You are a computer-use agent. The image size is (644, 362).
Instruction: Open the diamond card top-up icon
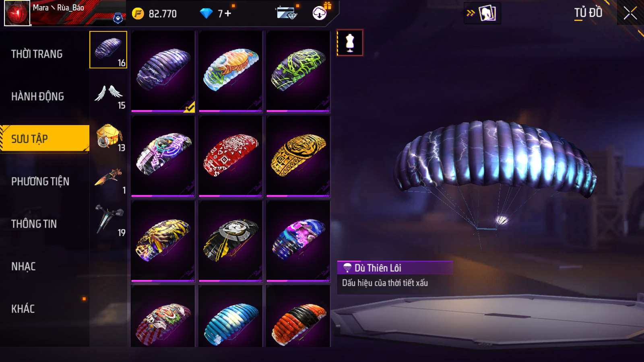pos(287,13)
